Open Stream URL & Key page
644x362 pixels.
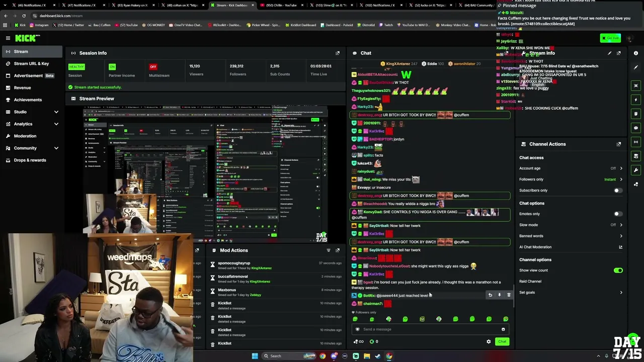coord(31,63)
